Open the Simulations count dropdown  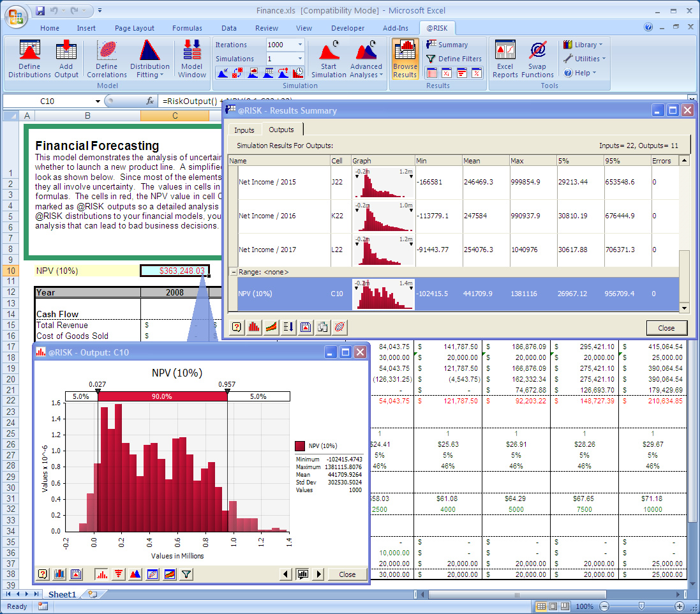[x=300, y=59]
